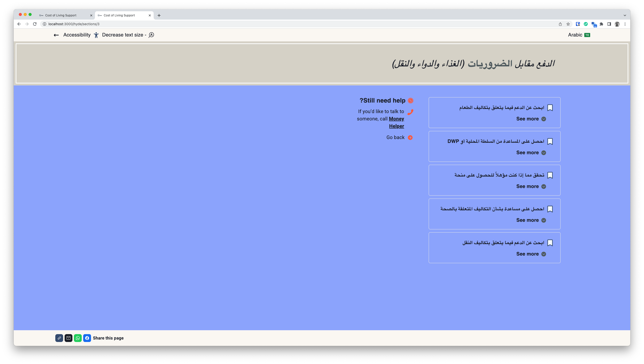Open the Chrome browser menu
Screen dimensions: 644x364
pos(625,24)
